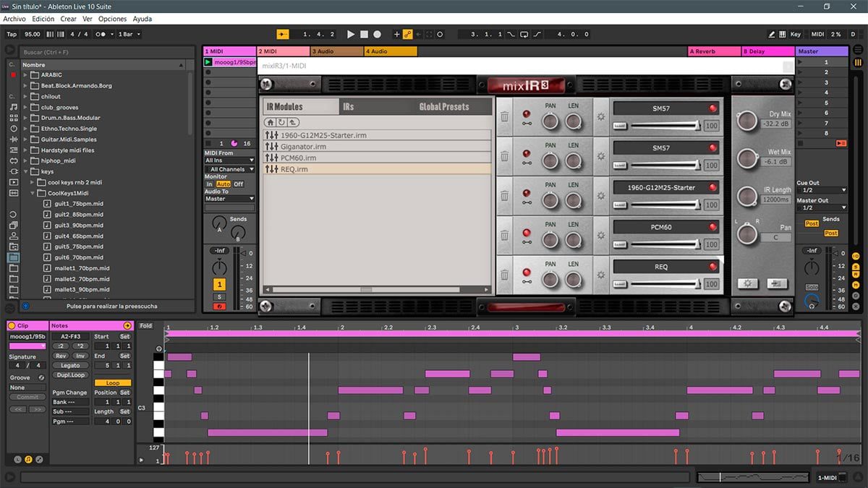The image size is (868, 488).
Task: Open settings gear for the first SM57 module
Action: coord(600,116)
